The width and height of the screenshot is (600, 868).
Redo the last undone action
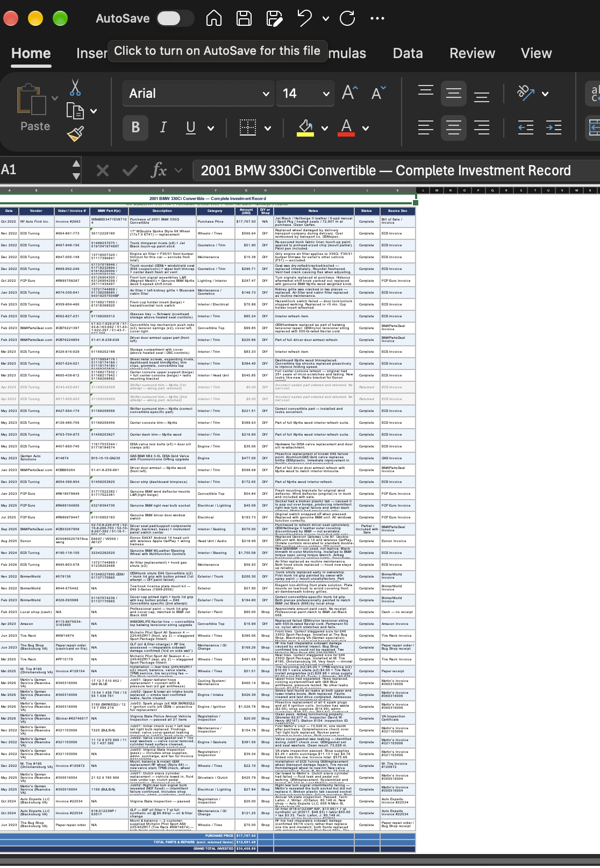point(347,18)
